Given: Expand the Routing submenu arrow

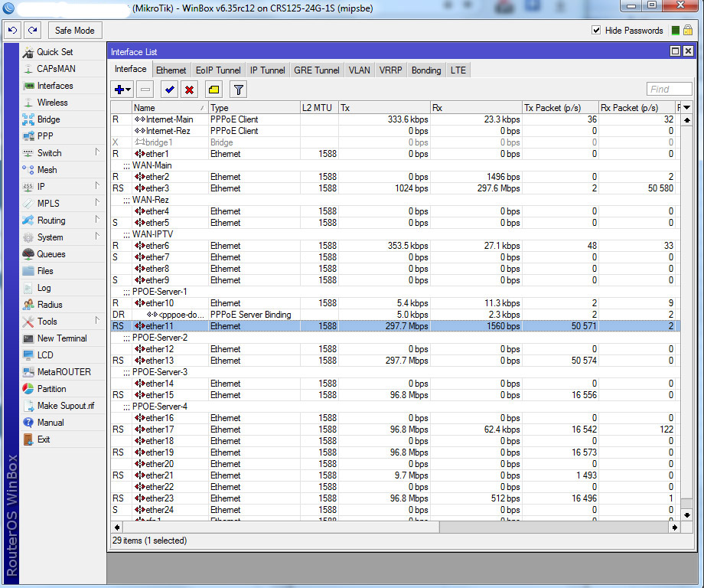Looking at the screenshot, I should (x=97, y=219).
